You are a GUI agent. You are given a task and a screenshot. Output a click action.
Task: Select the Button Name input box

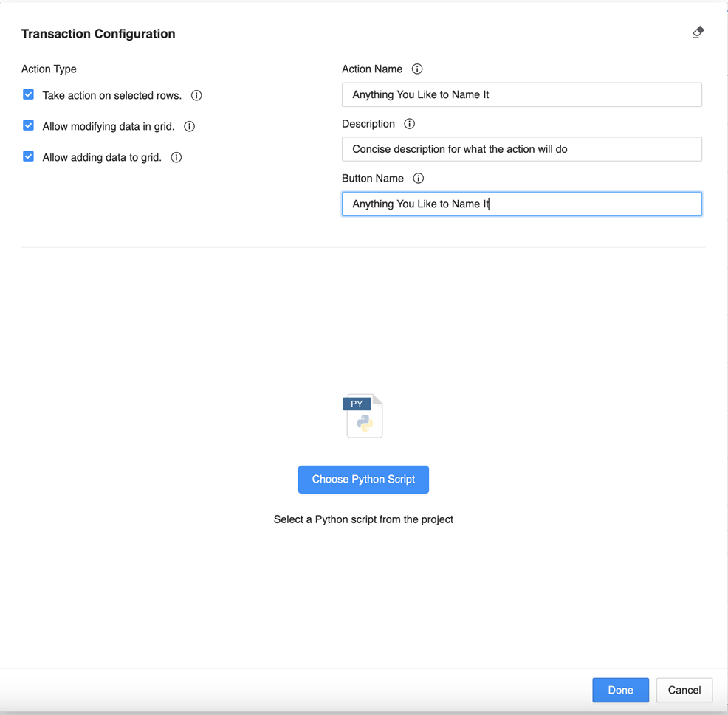click(x=521, y=204)
